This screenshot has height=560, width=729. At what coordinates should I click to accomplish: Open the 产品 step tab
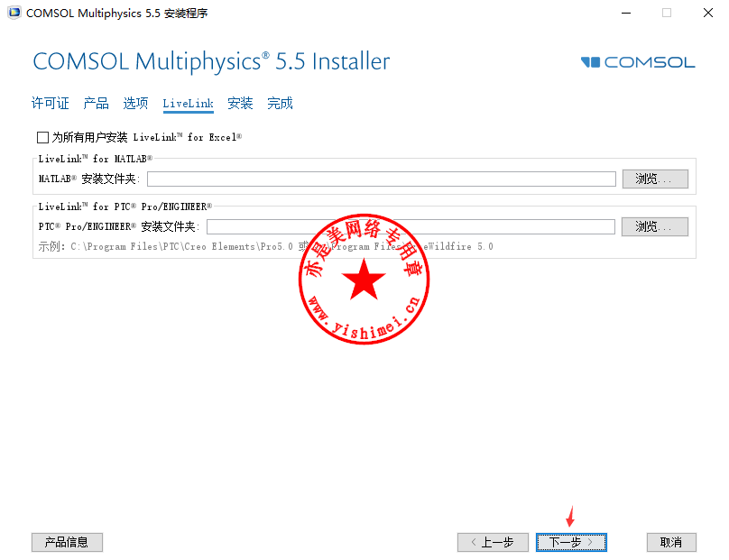96,103
